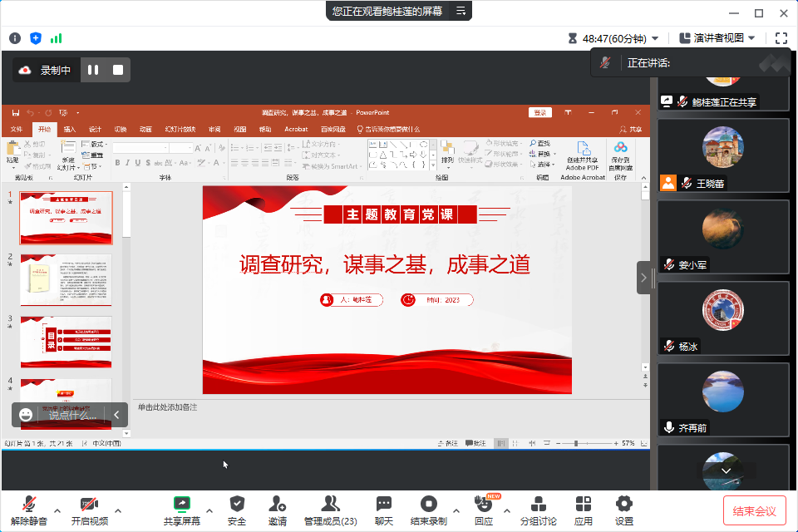Expand audio options arrow beside 解除静音

[57, 510]
